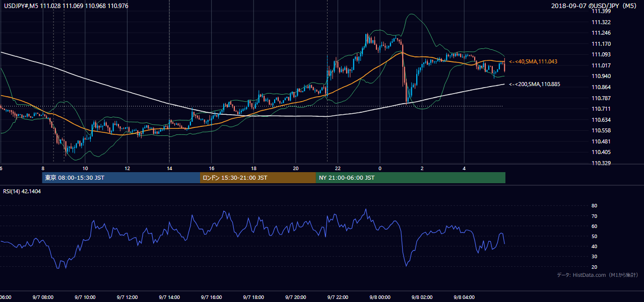Screen dimensions: 644x302
Task: Click hour label 16 on price chart axis
Action: (212, 168)
